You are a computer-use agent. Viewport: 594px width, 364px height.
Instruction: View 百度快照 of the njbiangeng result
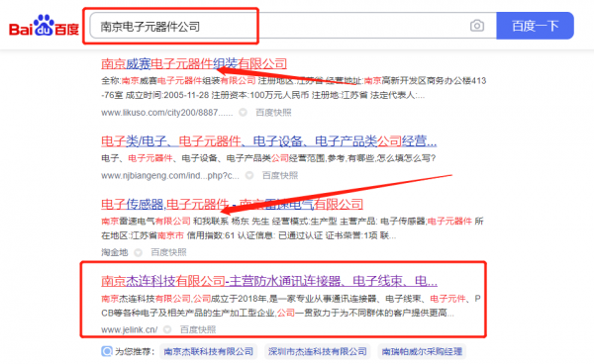pos(280,175)
